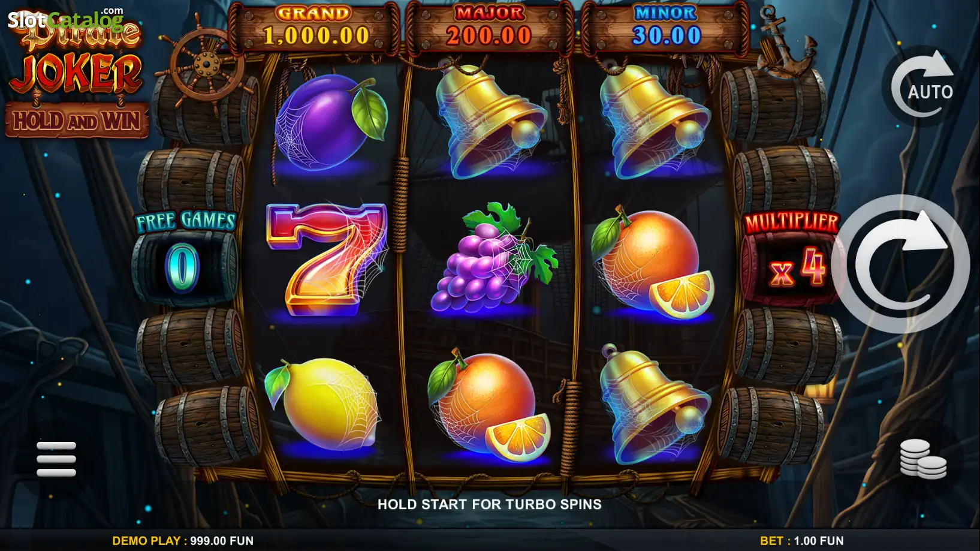Click the large spin button

point(901,264)
